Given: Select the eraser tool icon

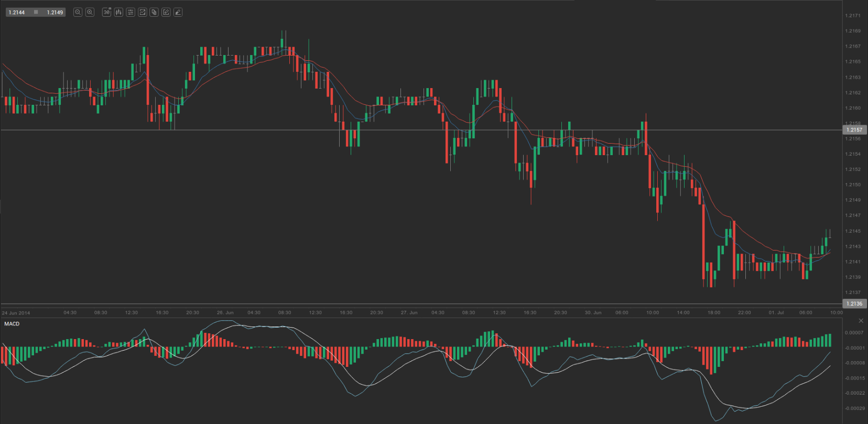Looking at the screenshot, I should tap(178, 12).
